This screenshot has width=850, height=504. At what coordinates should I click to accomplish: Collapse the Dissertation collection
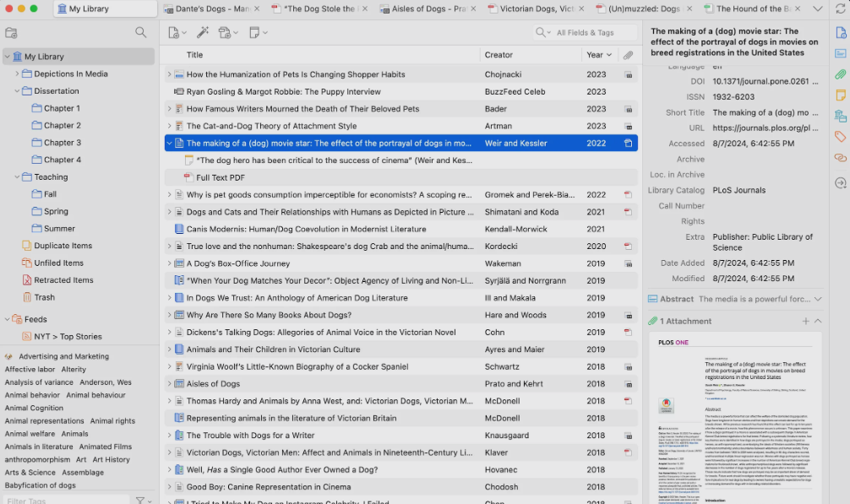click(x=17, y=91)
